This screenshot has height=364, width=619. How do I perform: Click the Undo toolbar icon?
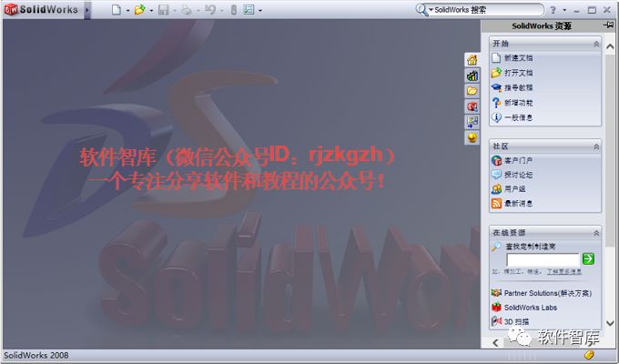coord(210,10)
